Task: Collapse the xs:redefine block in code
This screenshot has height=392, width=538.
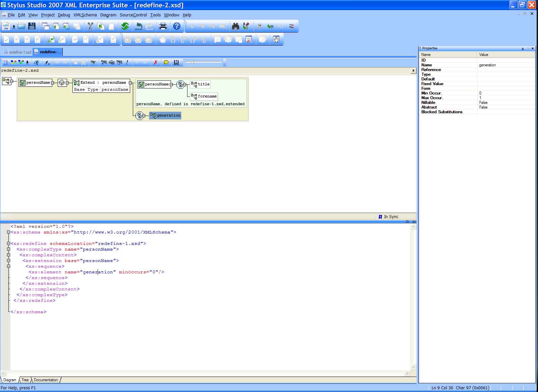Action: 9,244
